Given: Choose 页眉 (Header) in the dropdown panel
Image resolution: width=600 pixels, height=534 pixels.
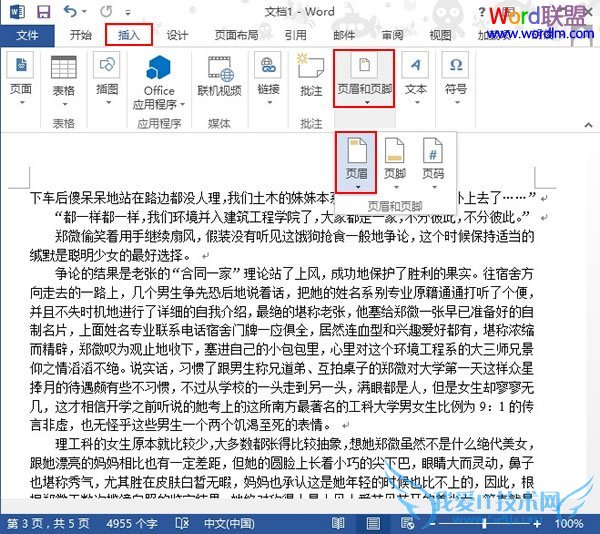Looking at the screenshot, I should coord(357,162).
